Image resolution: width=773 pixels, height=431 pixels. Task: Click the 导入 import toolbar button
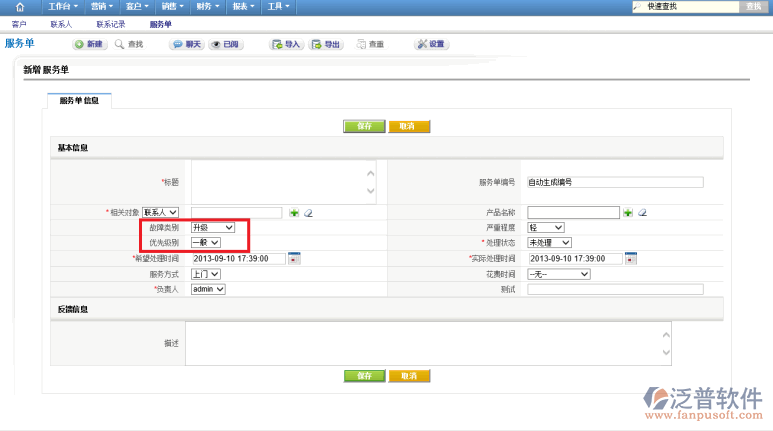click(x=286, y=44)
